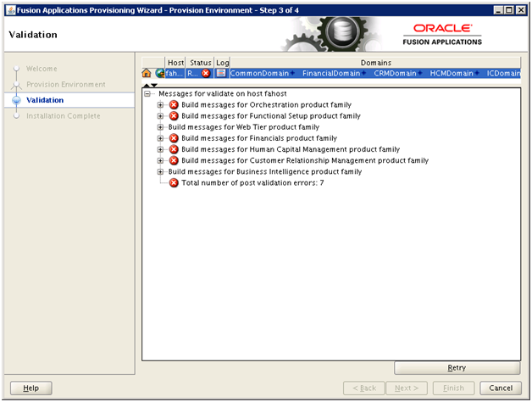This screenshot has width=532, height=402.
Task: Select Build messages for Customer Relationship Management text
Action: [x=305, y=160]
